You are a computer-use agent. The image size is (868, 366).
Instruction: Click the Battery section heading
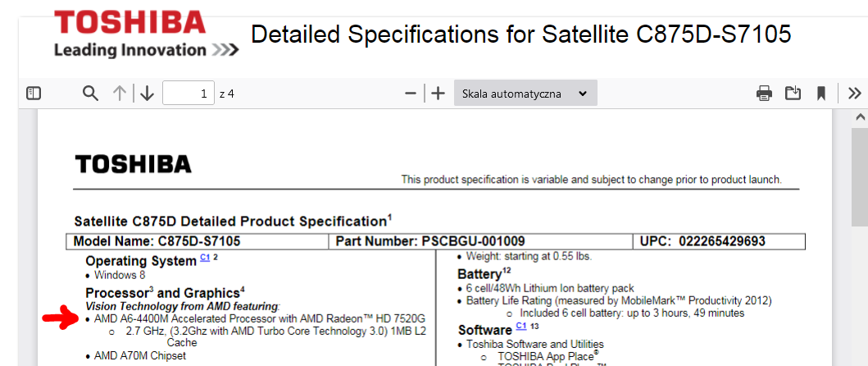484,273
